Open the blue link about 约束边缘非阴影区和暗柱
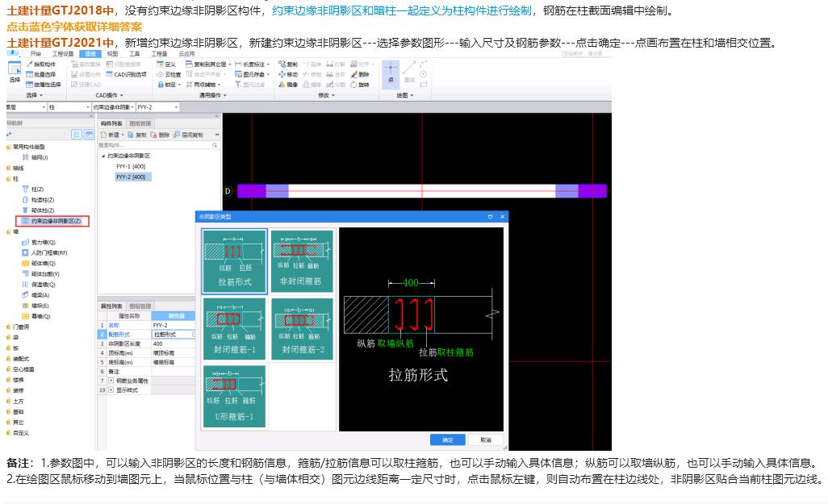The width and height of the screenshot is (828, 504). (401, 10)
